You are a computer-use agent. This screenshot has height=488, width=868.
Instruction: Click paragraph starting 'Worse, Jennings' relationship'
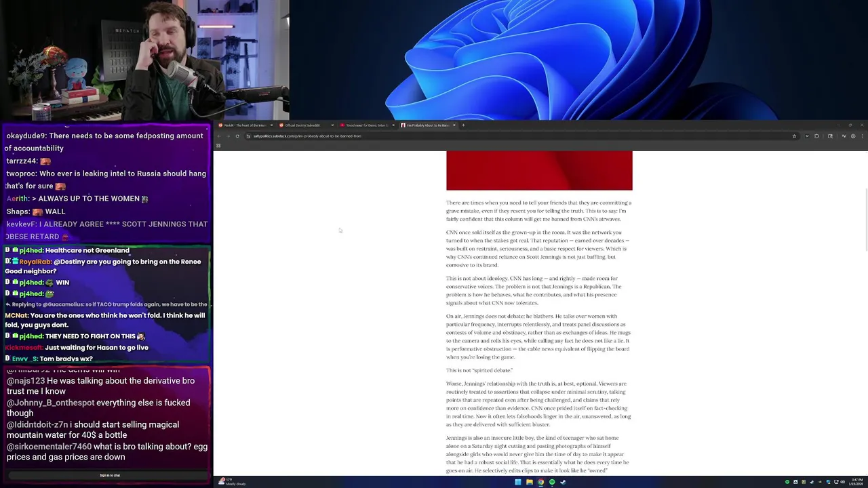[x=538, y=404]
